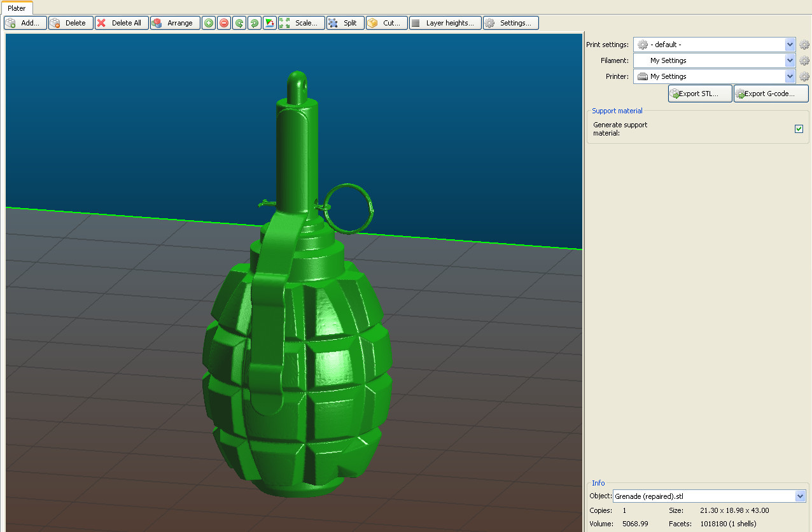Click the Export STL button
This screenshot has height=532, width=812.
[700, 94]
